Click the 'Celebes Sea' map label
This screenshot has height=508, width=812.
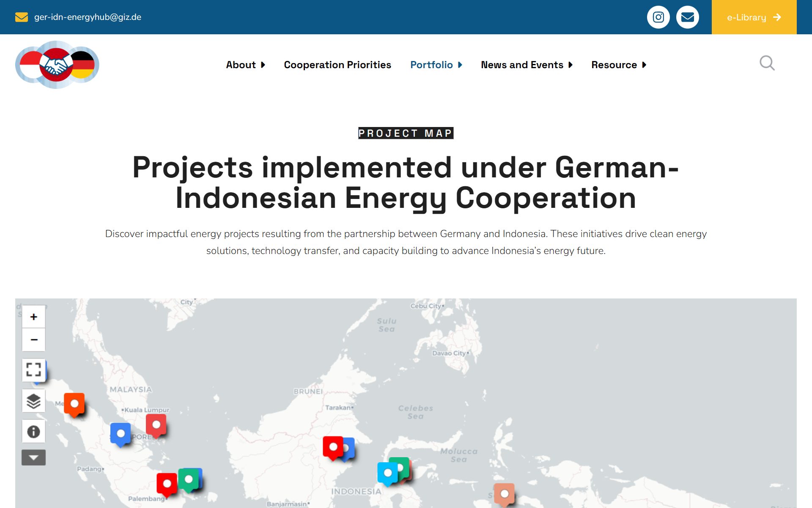(x=416, y=412)
